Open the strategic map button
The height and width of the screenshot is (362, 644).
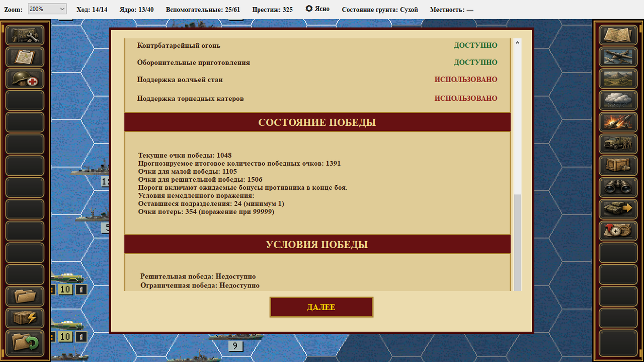coord(618,35)
